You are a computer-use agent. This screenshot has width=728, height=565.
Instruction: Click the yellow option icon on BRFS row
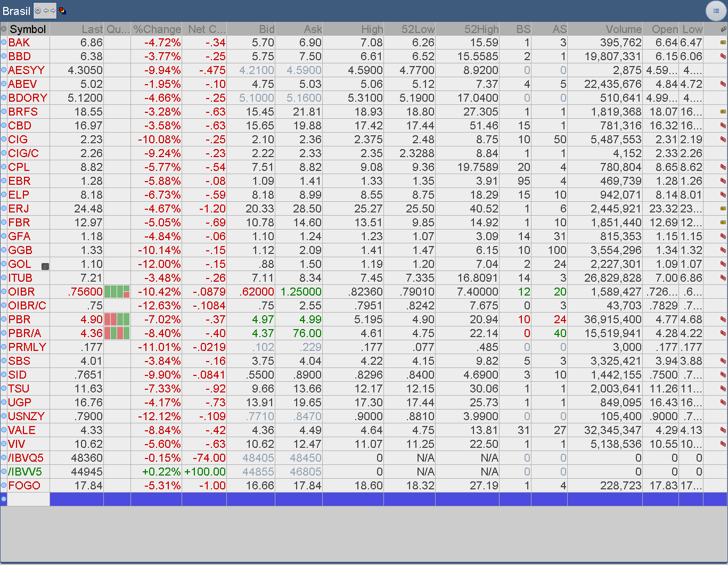[x=723, y=112]
